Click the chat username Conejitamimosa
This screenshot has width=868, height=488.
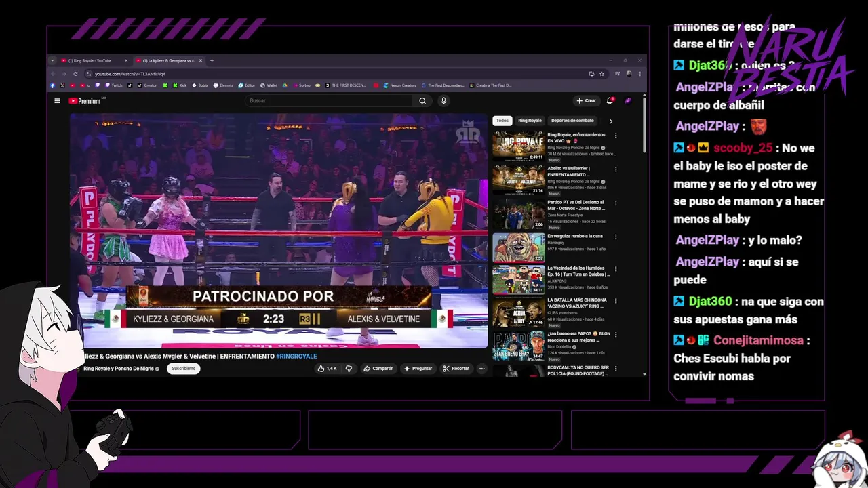(x=758, y=340)
